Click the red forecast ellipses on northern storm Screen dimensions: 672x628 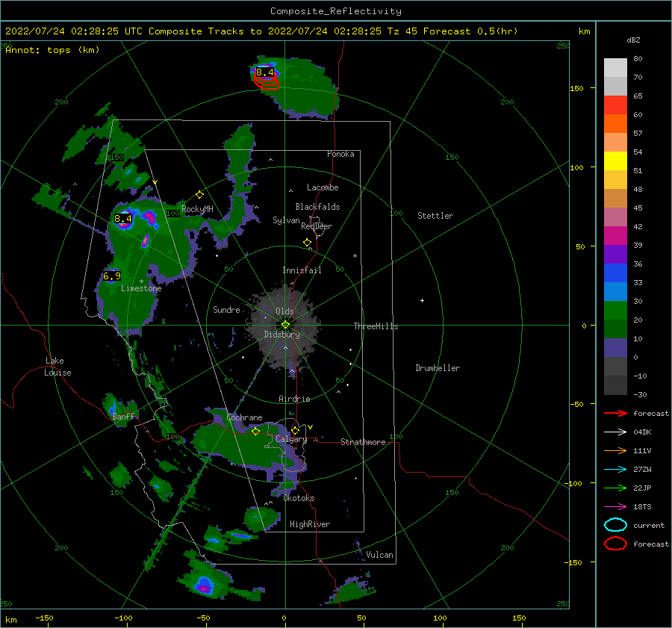coord(267,82)
